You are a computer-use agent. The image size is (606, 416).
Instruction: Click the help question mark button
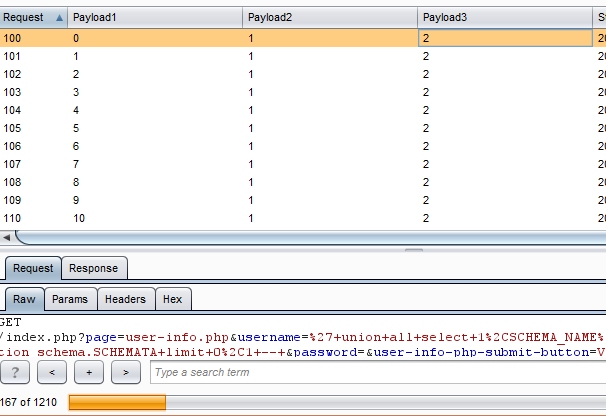click(x=15, y=372)
